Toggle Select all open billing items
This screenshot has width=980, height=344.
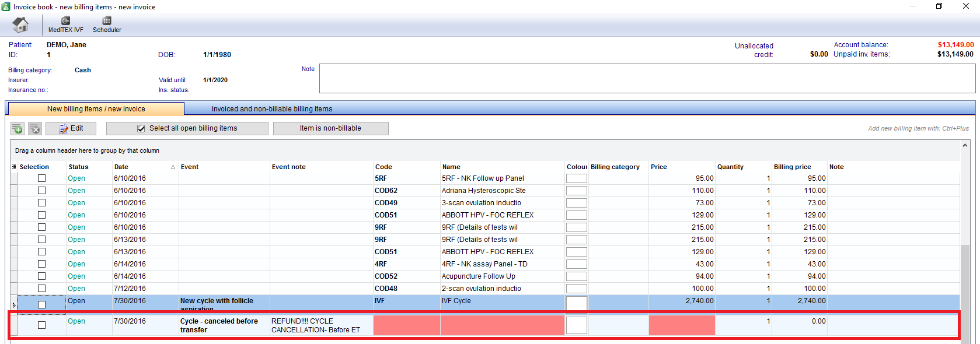click(x=187, y=128)
